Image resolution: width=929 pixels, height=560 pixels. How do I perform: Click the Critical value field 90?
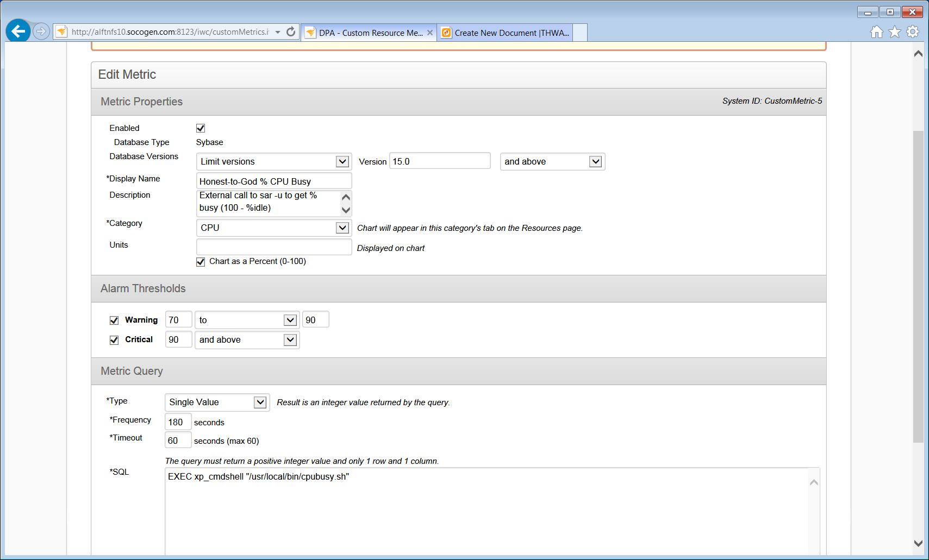pos(179,339)
